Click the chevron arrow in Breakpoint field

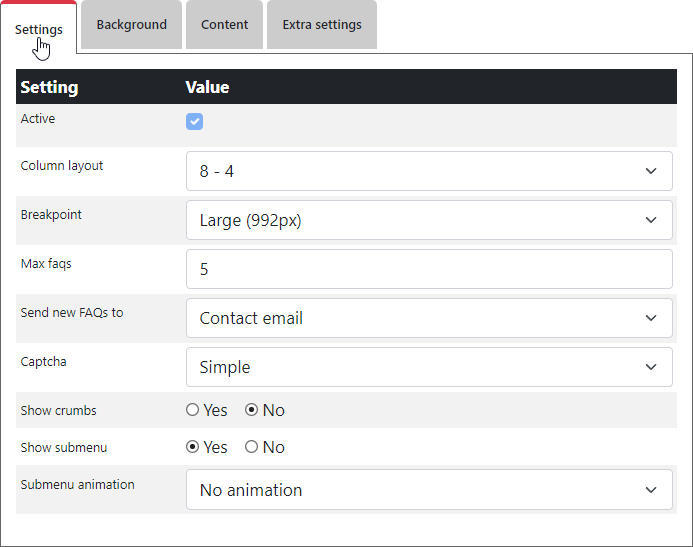pyautogui.click(x=651, y=220)
